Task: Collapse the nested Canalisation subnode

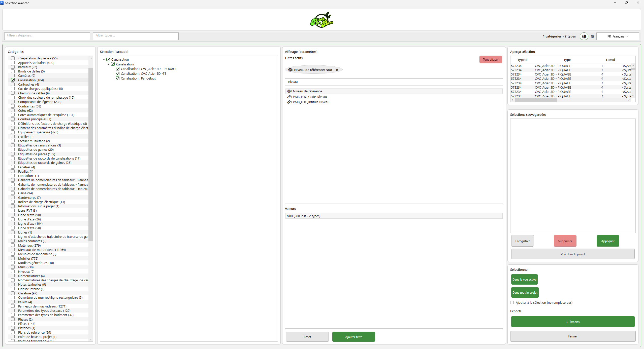Action: (x=109, y=64)
